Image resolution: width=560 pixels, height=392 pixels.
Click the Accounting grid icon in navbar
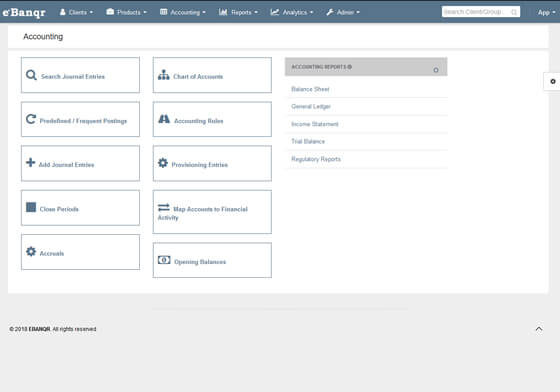point(164,12)
